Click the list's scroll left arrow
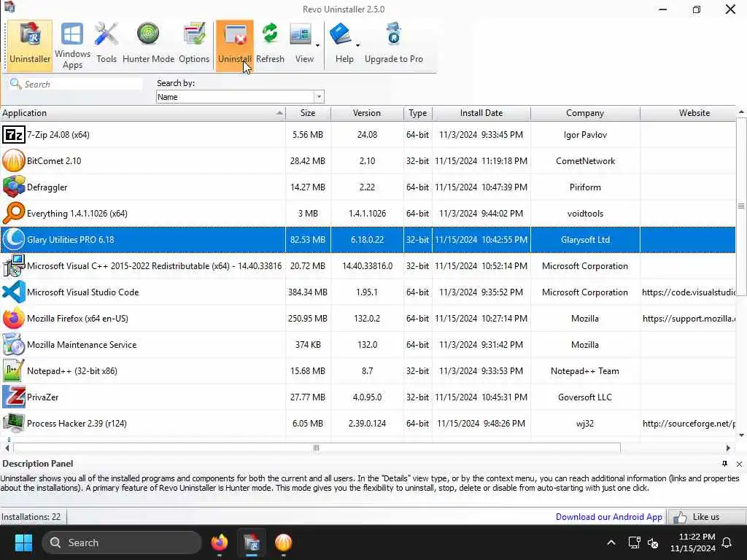The width and height of the screenshot is (747, 560). (x=7, y=448)
